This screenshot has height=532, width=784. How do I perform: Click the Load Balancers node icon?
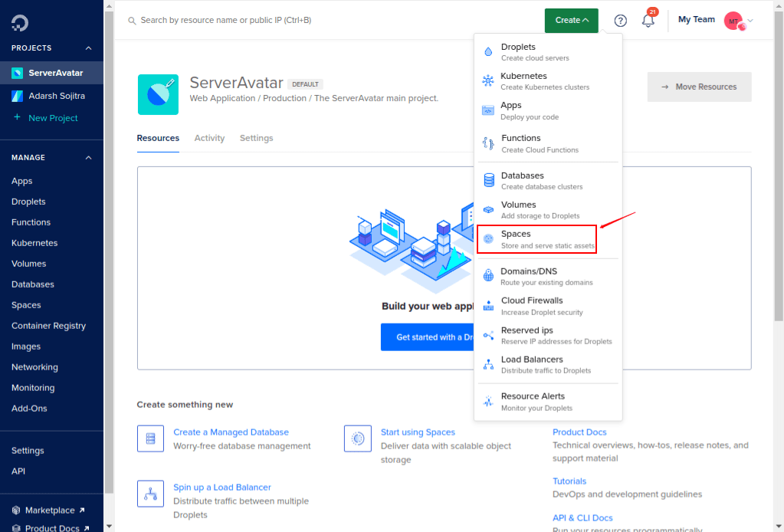point(488,364)
